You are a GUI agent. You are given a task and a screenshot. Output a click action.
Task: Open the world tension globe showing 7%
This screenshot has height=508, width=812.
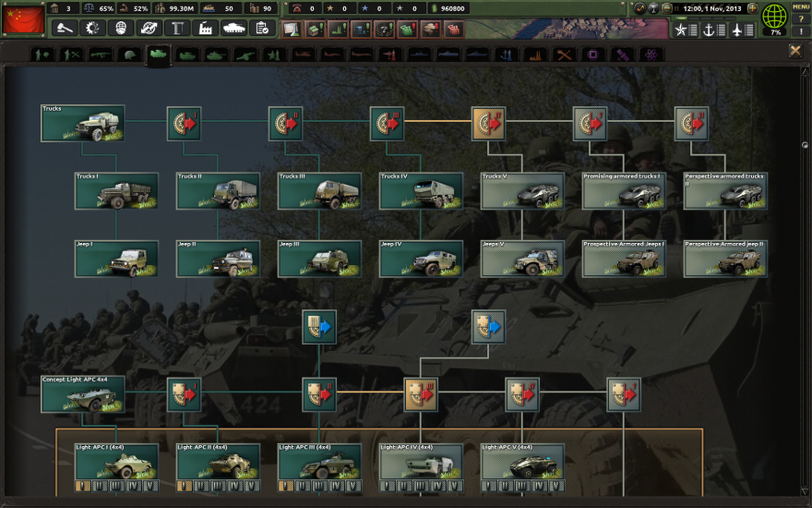tap(775, 18)
